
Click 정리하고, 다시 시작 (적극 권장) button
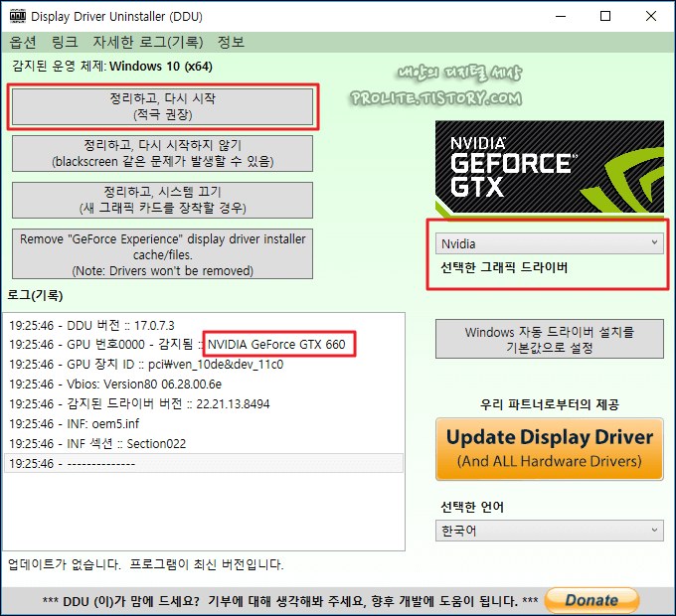pos(162,106)
